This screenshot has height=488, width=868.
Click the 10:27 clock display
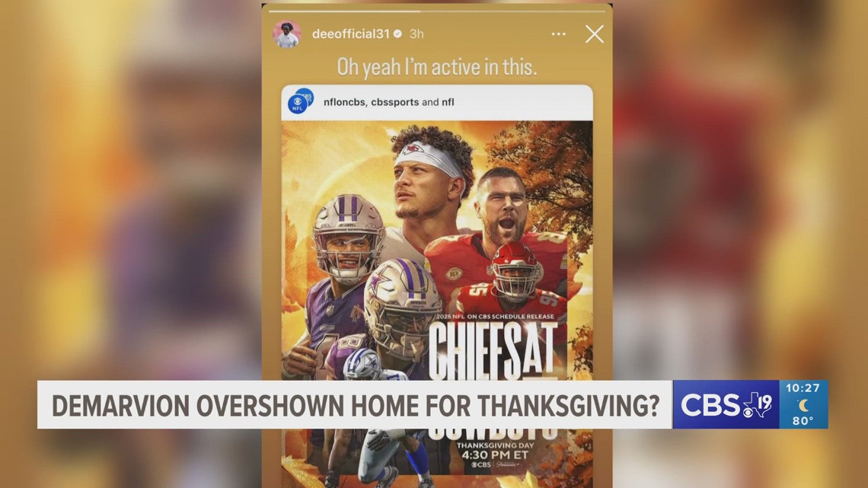[803, 388]
